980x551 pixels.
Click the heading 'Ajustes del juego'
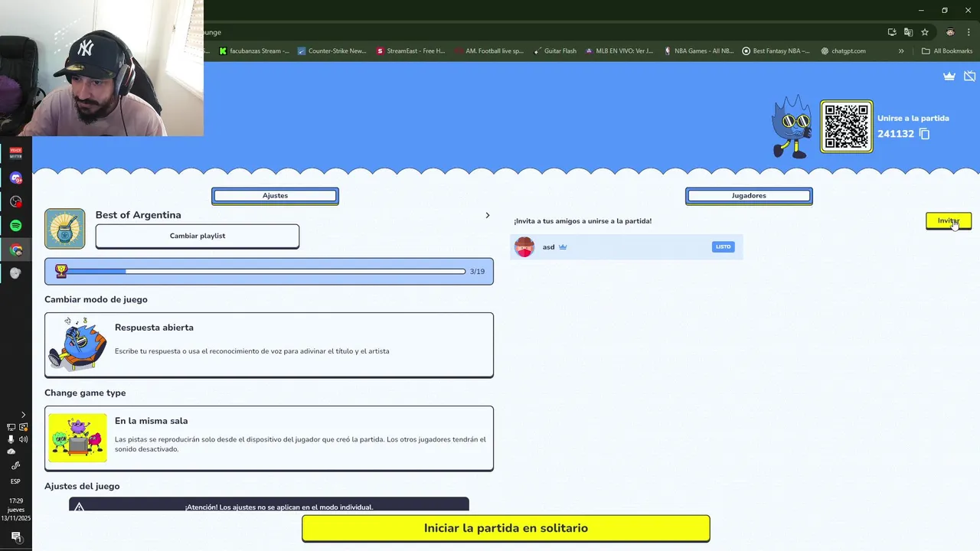pos(82,486)
